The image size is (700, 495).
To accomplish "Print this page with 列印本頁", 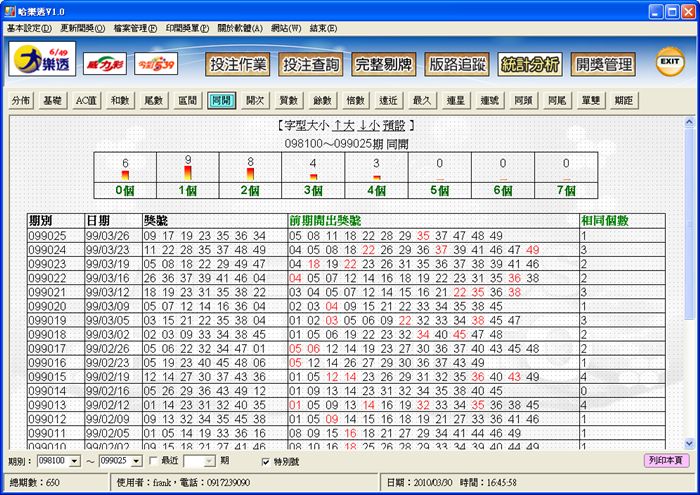I will (666, 460).
